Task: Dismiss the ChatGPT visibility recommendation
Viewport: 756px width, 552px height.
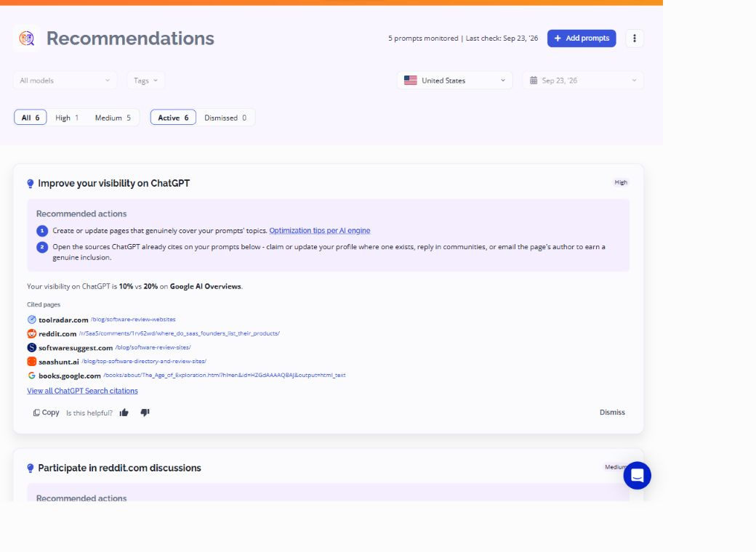Action: [612, 413]
